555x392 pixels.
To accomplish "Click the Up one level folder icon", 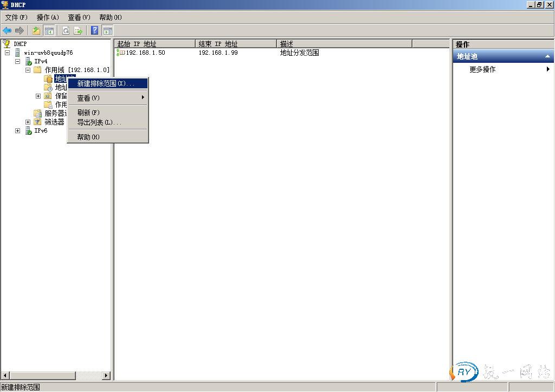I will click(36, 31).
